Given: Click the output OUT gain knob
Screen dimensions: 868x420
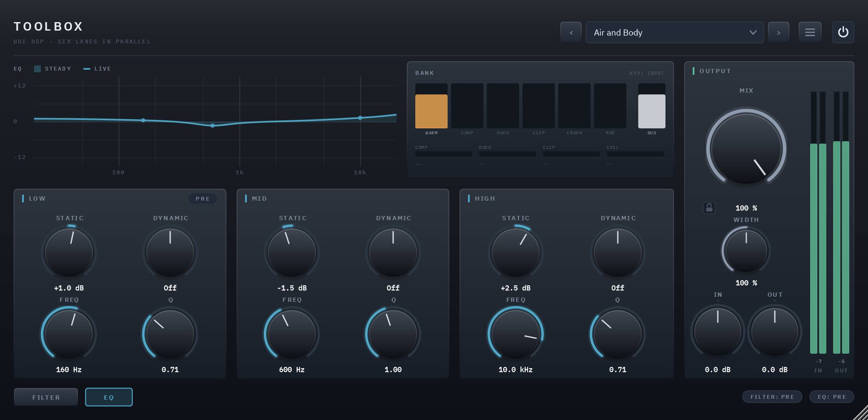Looking at the screenshot, I should click(775, 331).
